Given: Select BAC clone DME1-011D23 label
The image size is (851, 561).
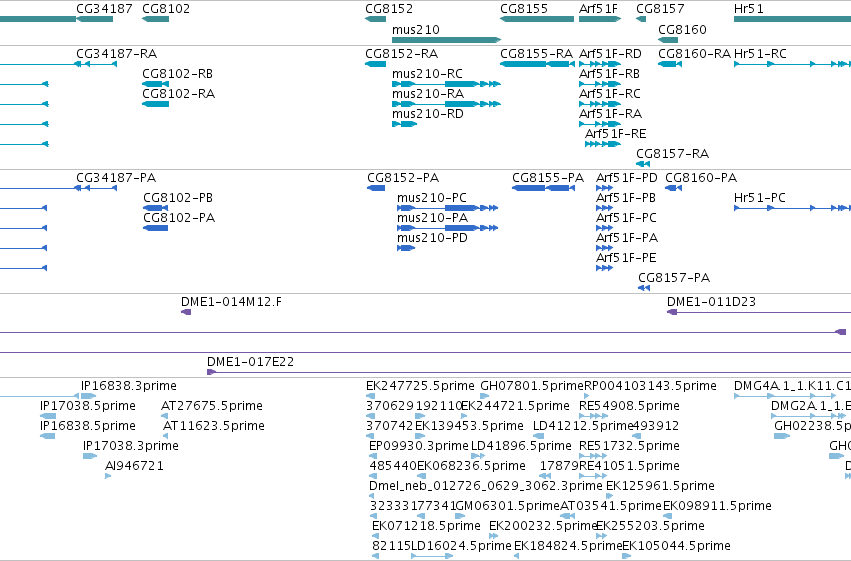Looking at the screenshot, I should coord(712,302).
